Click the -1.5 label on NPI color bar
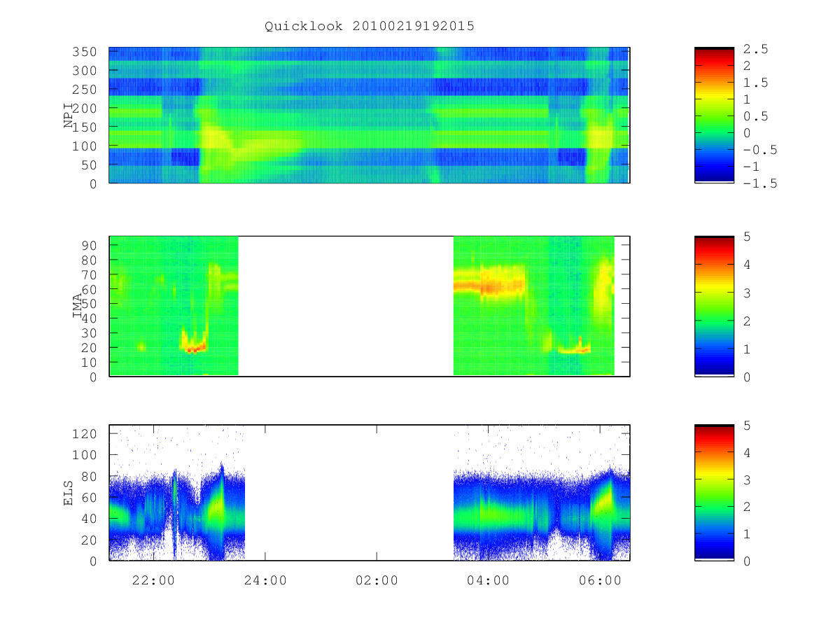 760,183
